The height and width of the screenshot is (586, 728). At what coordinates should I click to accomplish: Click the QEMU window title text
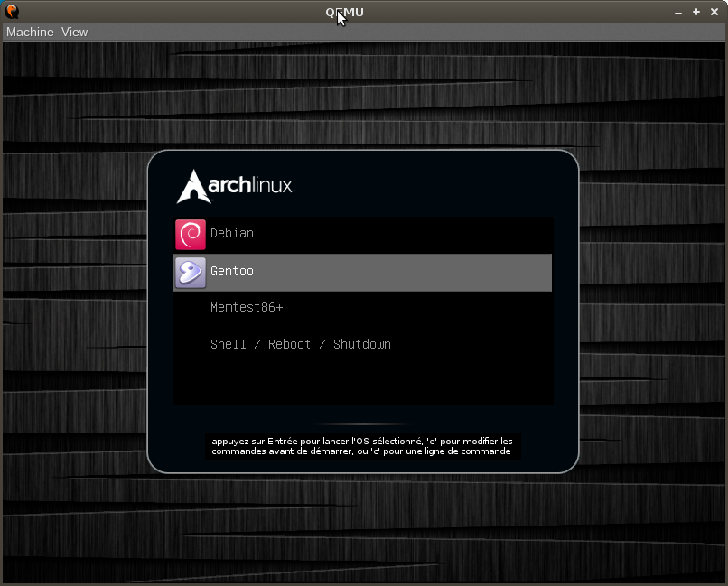coord(344,12)
